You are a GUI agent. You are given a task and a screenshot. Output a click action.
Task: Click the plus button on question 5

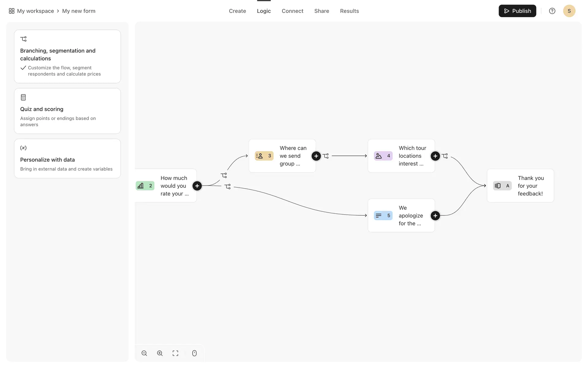[x=435, y=216]
